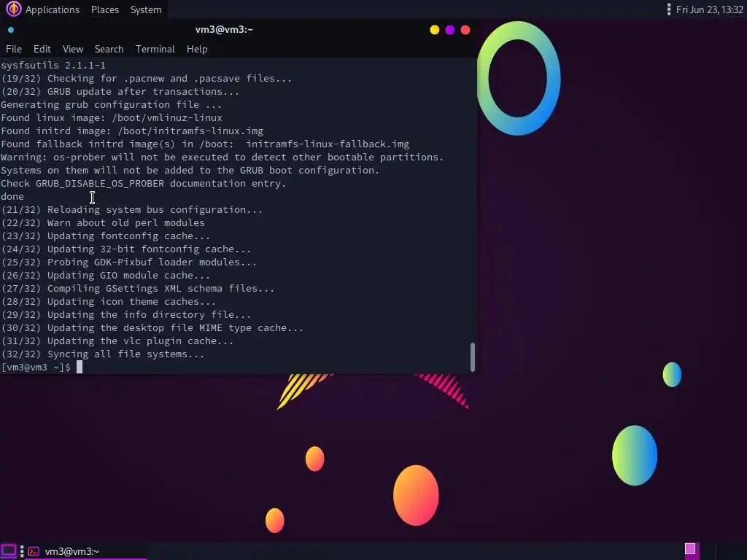Image resolution: width=747 pixels, height=560 pixels.
Task: Click the red close window button
Action: coord(465,30)
